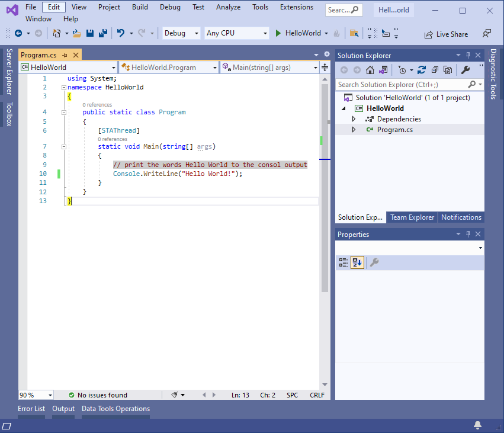Click the Collapse All icon in Solution Explorer

pyautogui.click(x=435, y=70)
